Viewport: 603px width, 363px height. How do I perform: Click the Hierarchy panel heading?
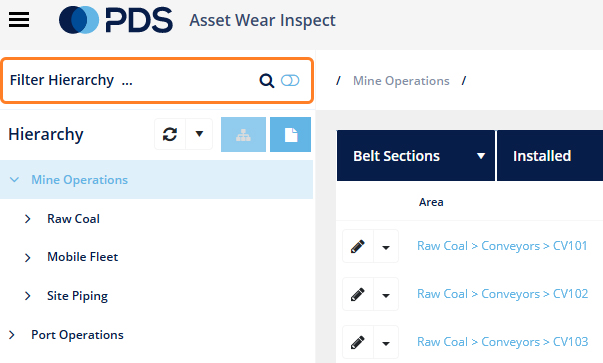click(46, 134)
